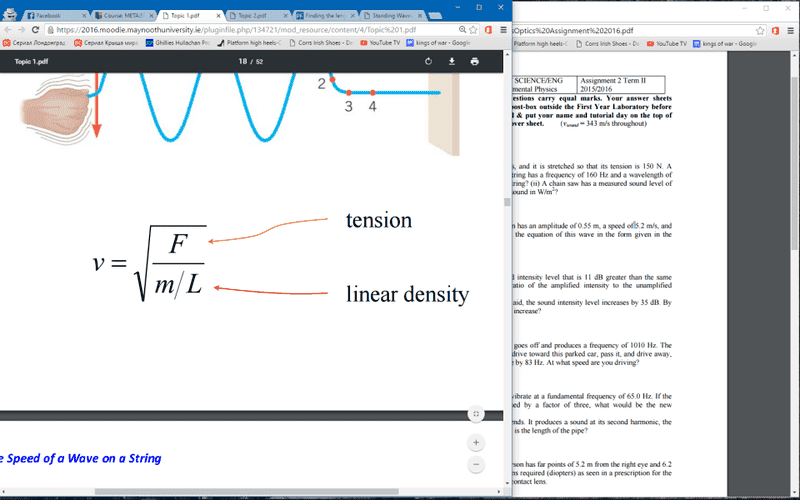Image resolution: width=800 pixels, height=500 pixels.
Task: Switch to the Facebook tab
Action: (55, 16)
